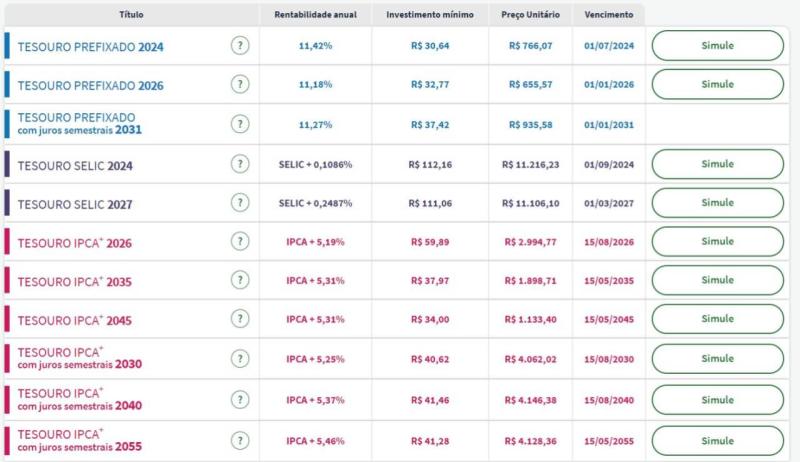The width and height of the screenshot is (800, 462).
Task: Open Tesouro IPCA+ com juros semestrais 2040
Action: [x=80, y=400]
